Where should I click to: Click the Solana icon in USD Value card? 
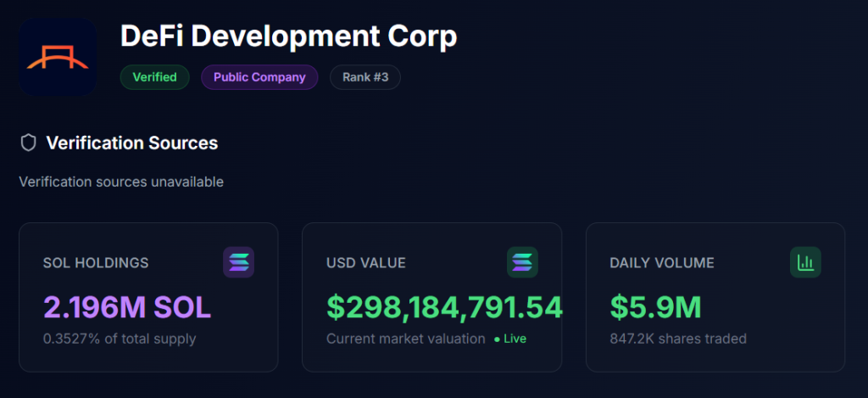coord(522,263)
